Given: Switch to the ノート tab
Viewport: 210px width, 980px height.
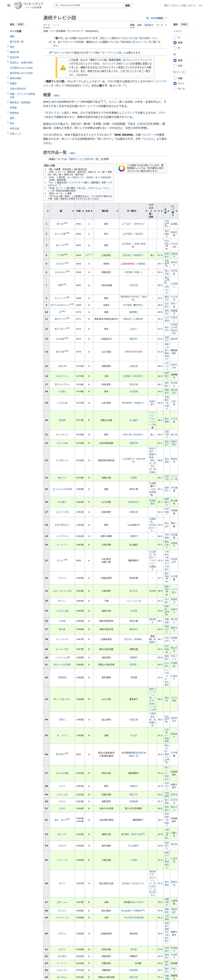Looking at the screenshot, I should (x=56, y=25).
